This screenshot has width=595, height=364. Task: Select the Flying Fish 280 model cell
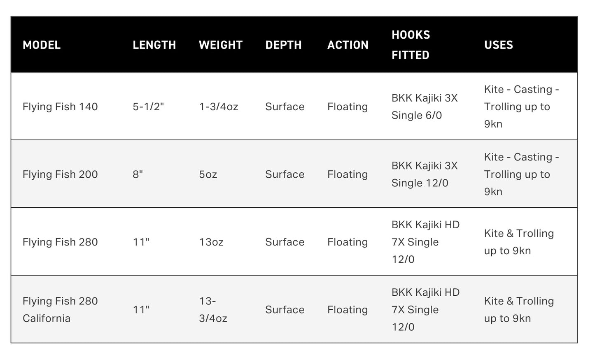click(60, 242)
